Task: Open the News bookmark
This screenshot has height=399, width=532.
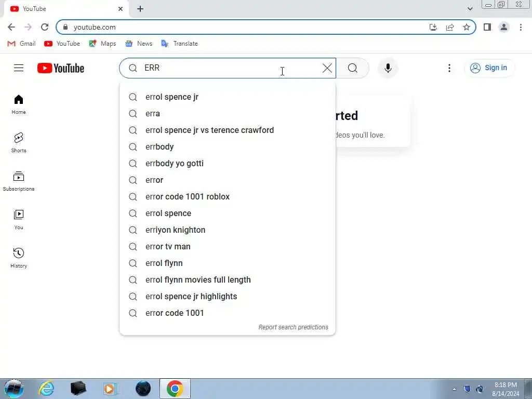Action: point(139,44)
